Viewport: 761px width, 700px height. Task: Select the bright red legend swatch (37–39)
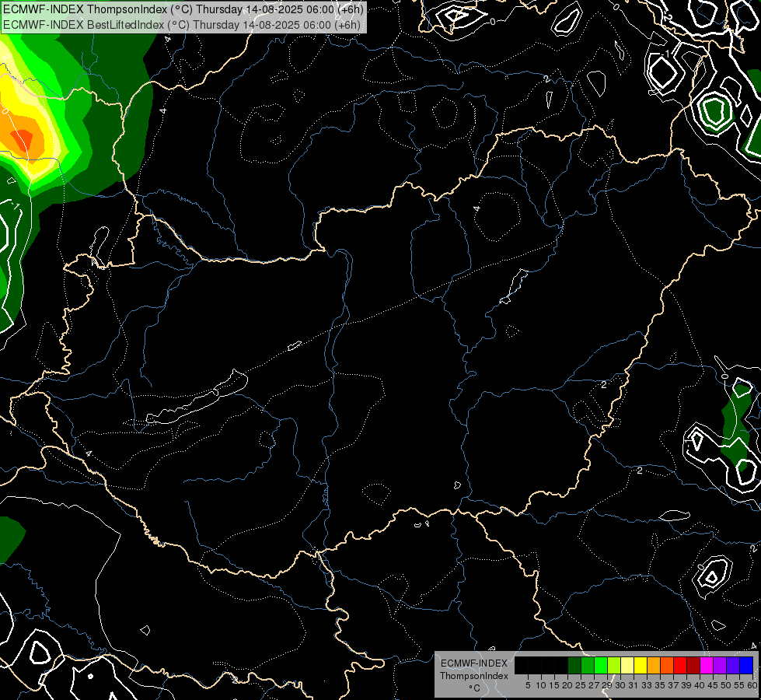pyautogui.click(x=680, y=665)
